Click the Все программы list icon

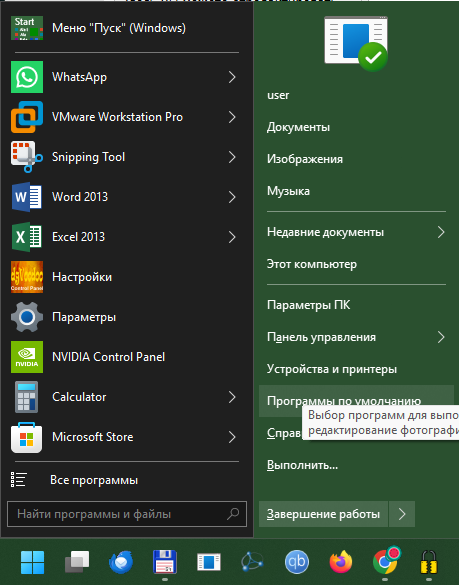19,480
